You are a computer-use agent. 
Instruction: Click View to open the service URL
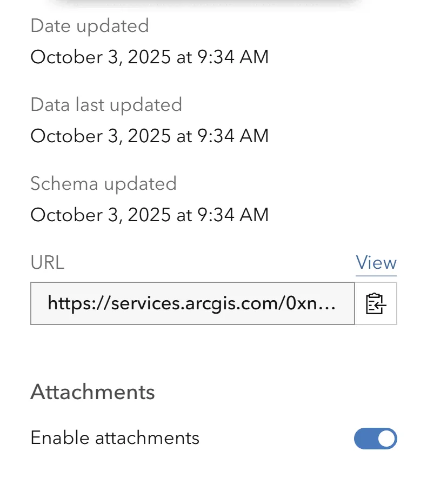376,263
